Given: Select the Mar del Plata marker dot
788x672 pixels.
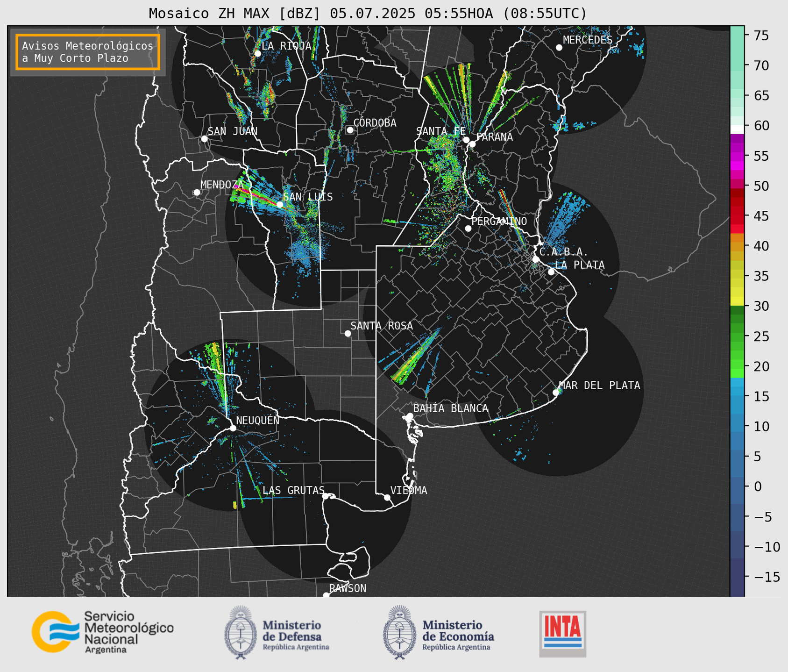Looking at the screenshot, I should (556, 393).
